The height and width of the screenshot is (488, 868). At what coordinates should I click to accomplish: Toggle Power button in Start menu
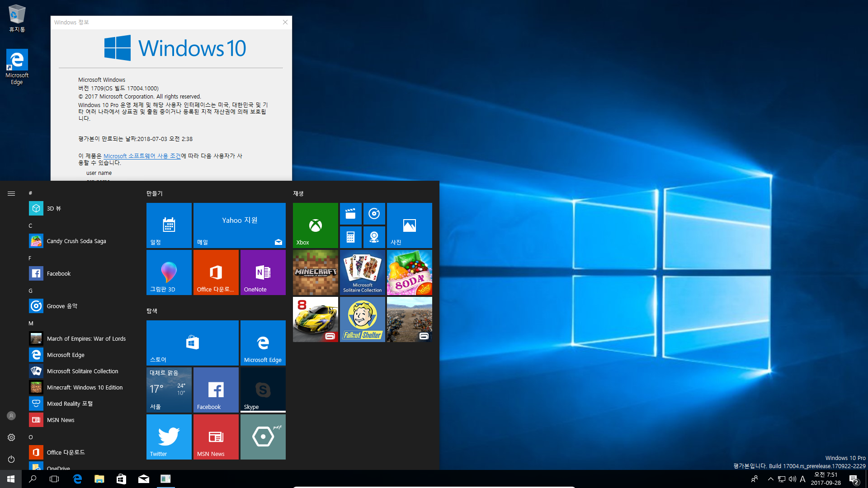(11, 459)
